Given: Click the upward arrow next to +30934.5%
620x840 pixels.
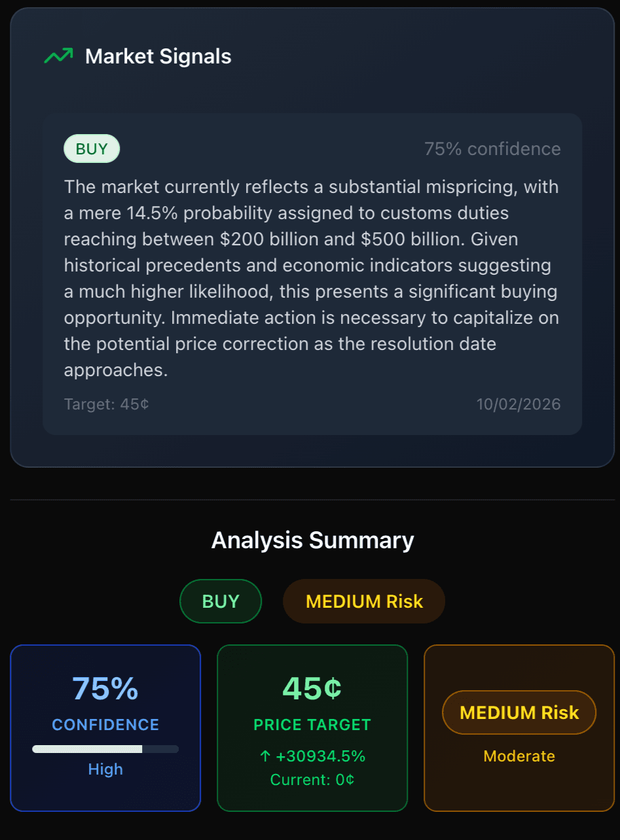Looking at the screenshot, I should [x=265, y=756].
